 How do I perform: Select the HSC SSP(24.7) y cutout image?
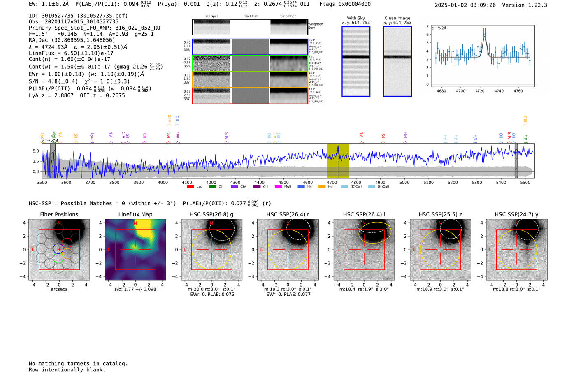point(517,250)
